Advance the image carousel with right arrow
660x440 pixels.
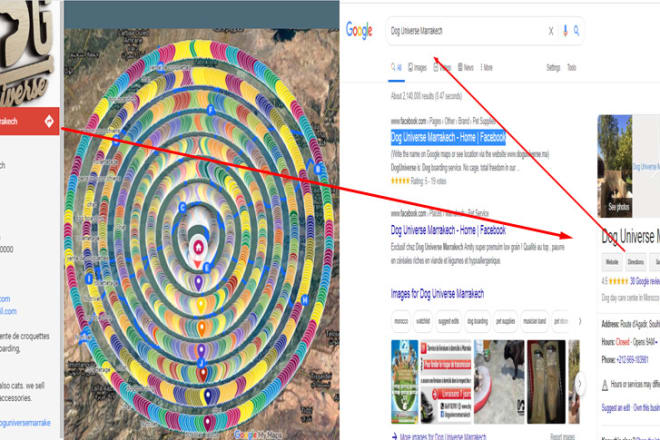[x=579, y=384]
